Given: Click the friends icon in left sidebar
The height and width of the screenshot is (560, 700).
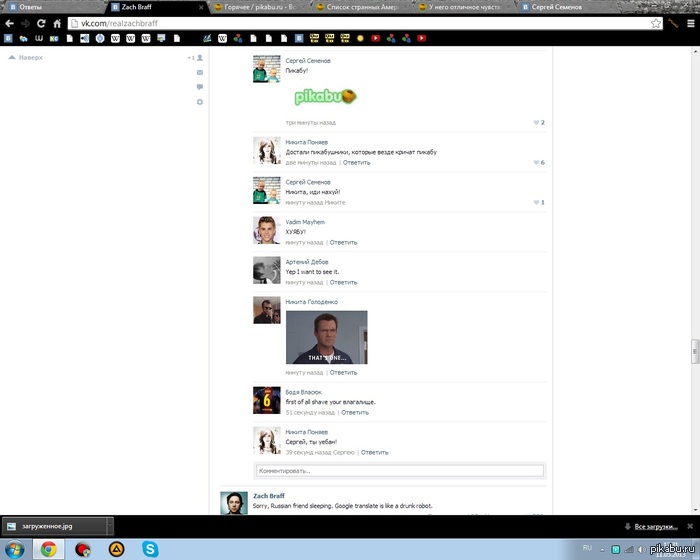Looking at the screenshot, I should point(199,58).
